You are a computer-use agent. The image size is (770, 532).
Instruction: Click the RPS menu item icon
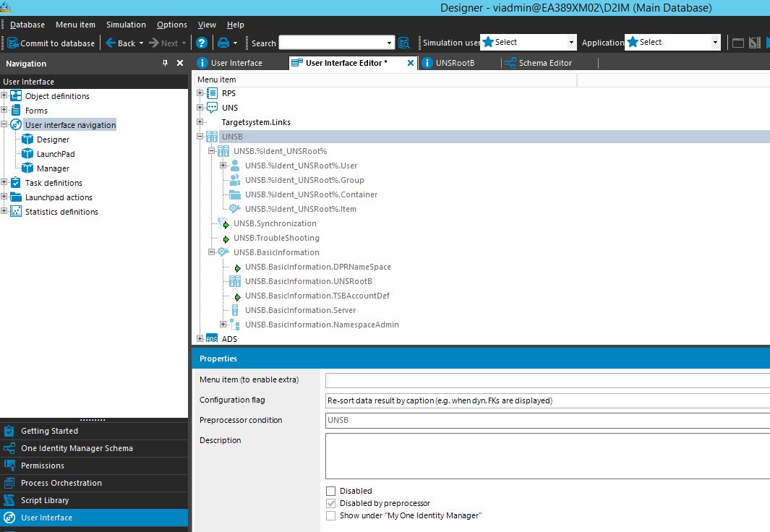point(212,93)
